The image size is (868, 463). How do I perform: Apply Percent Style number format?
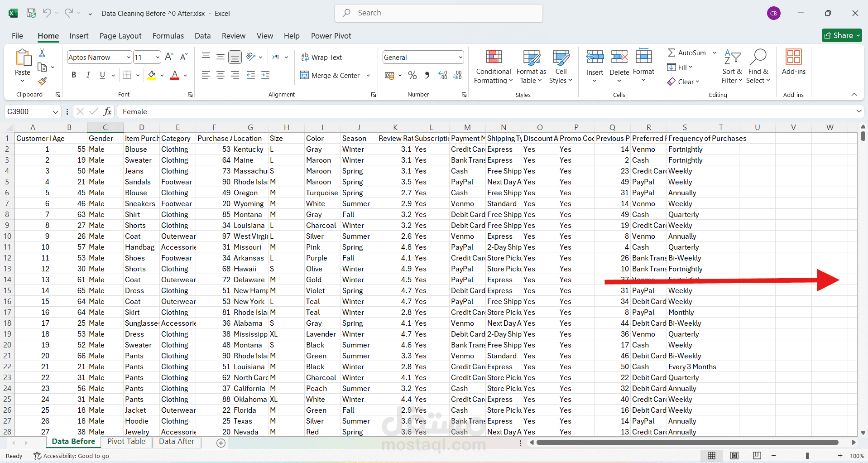coord(412,75)
